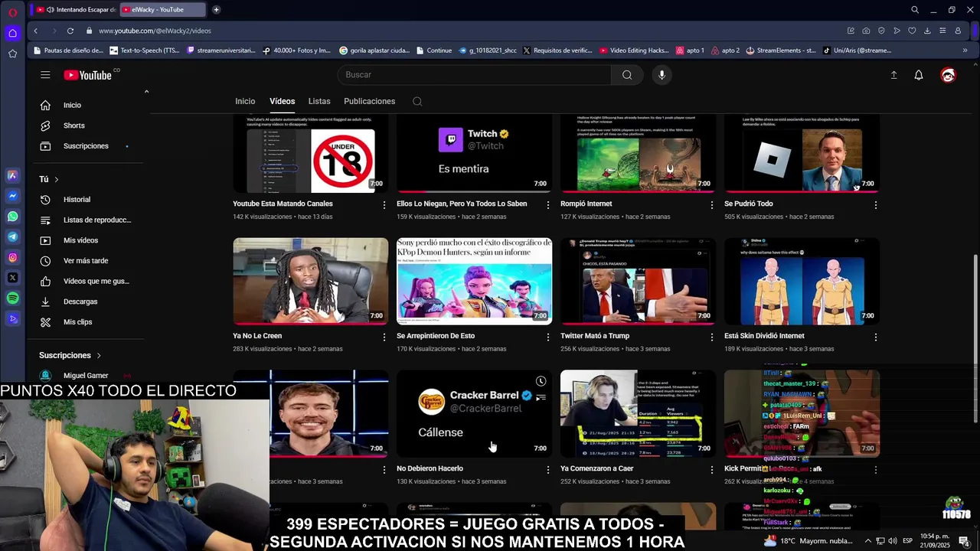This screenshot has width=980, height=551.
Task: Click the search magnifier button
Action: tap(627, 75)
